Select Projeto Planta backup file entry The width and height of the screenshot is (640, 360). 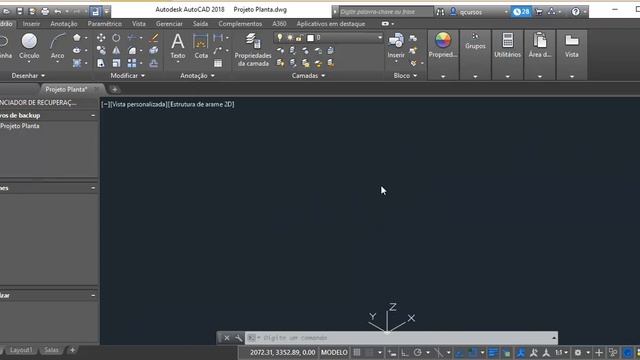[x=20, y=126]
